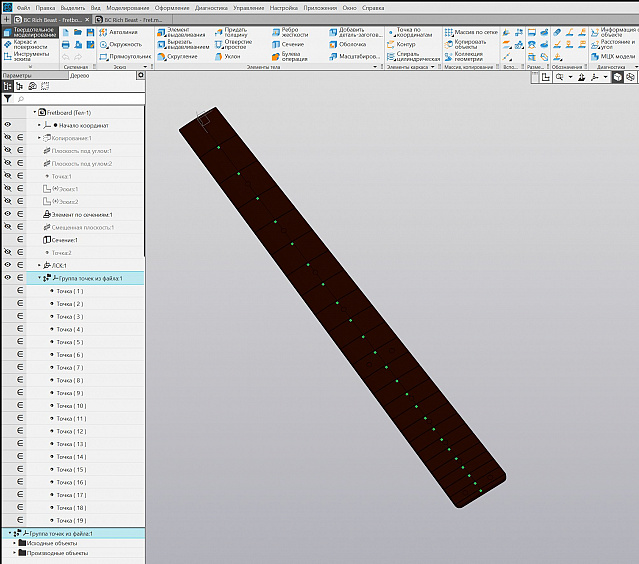Expand the Исходные объекты folder
The image size is (639, 564).
pyautogui.click(x=15, y=543)
